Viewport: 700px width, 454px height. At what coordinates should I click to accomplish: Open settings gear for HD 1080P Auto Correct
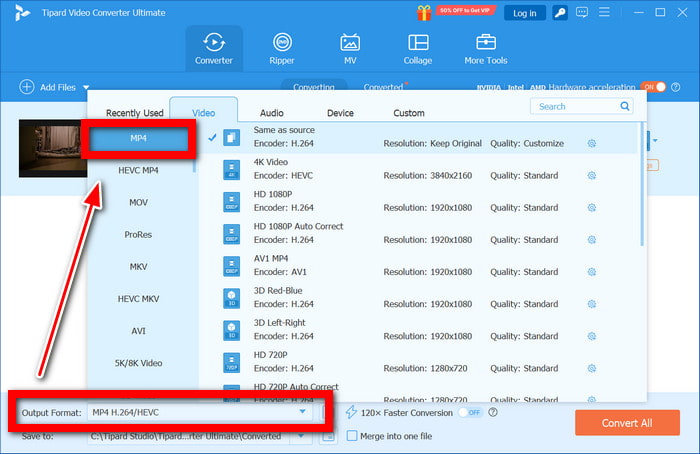coord(592,240)
